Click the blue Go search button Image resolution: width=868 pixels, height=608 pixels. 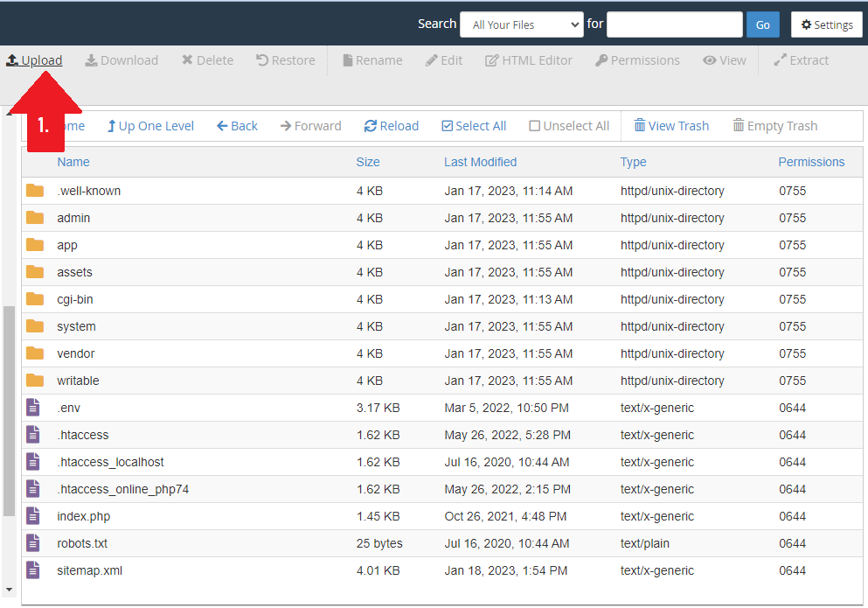762,25
